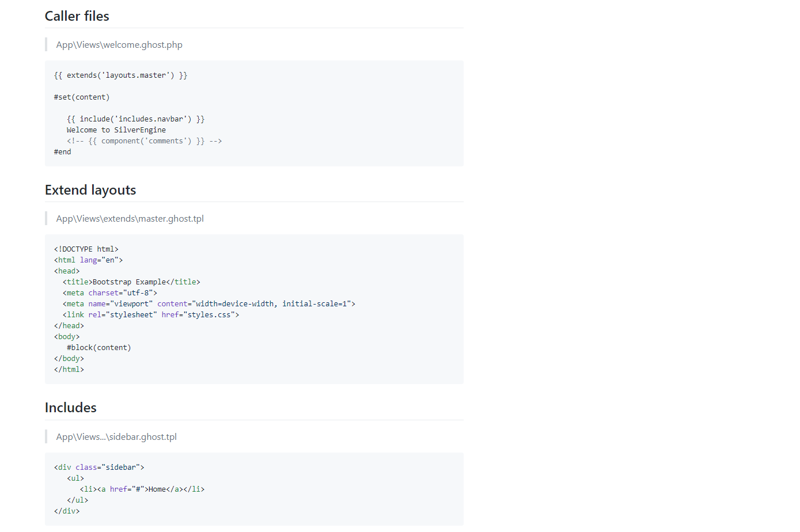Click the <html lang="en"> line
Viewport: 800px width, 532px height.
coord(88,260)
